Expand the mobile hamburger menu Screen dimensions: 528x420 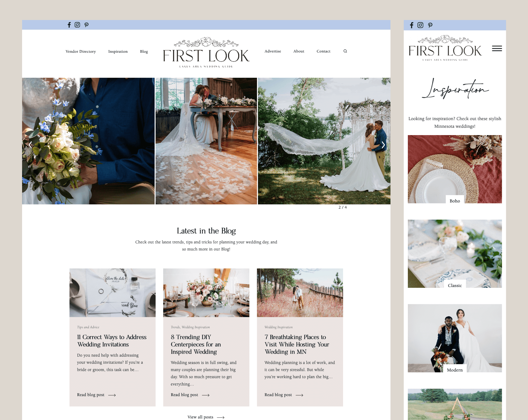(x=497, y=49)
